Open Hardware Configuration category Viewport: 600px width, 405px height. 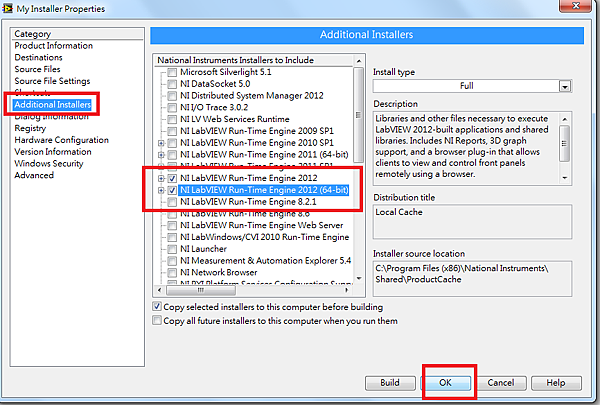(62, 140)
